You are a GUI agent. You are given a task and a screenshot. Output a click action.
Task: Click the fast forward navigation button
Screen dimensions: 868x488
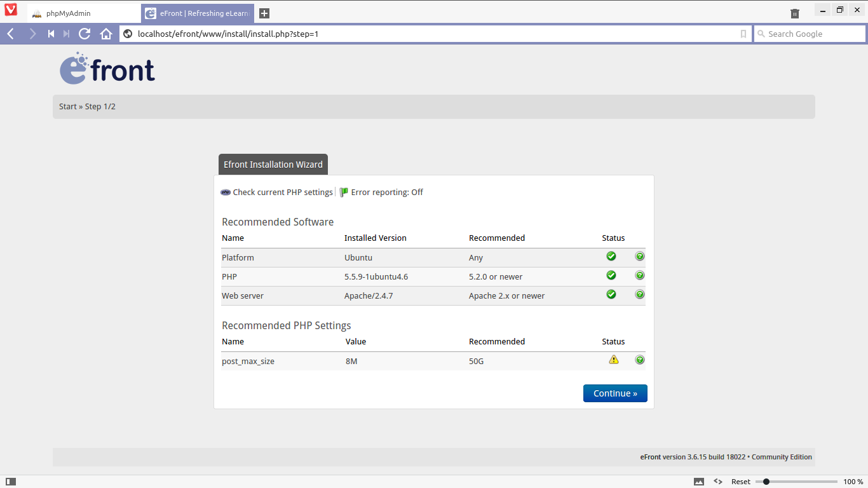point(66,34)
